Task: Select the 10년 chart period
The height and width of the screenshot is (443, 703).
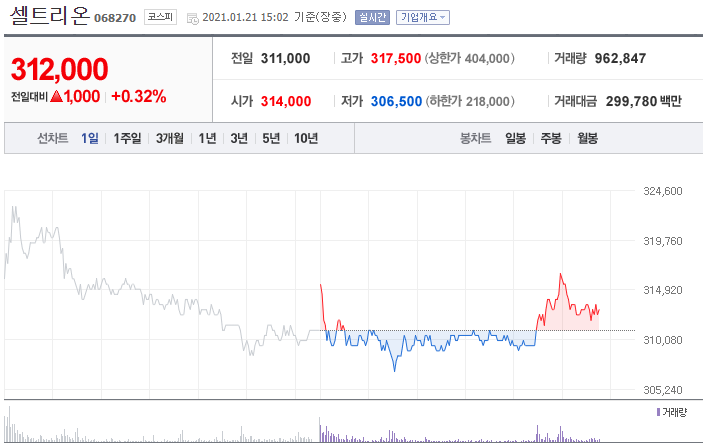Action: tap(306, 138)
